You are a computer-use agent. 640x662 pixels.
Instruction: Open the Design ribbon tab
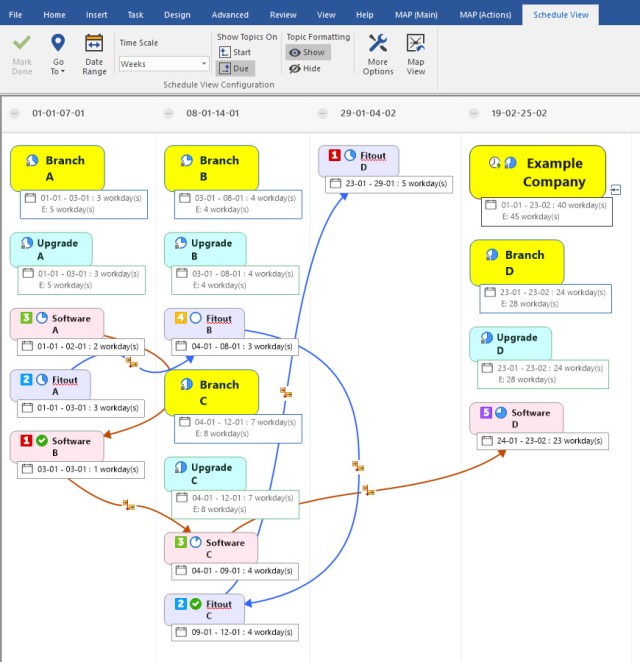pos(177,15)
